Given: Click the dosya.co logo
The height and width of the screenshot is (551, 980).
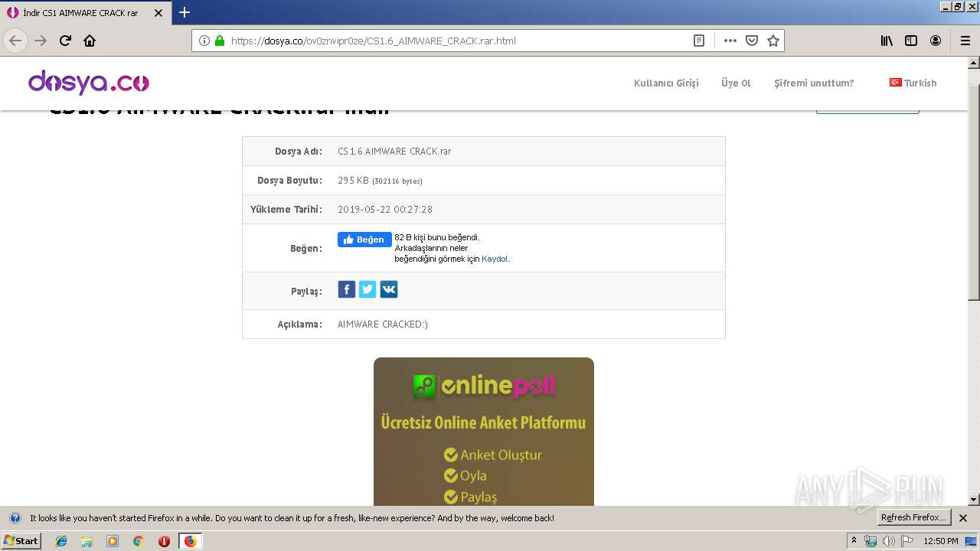Looking at the screenshot, I should [x=89, y=82].
